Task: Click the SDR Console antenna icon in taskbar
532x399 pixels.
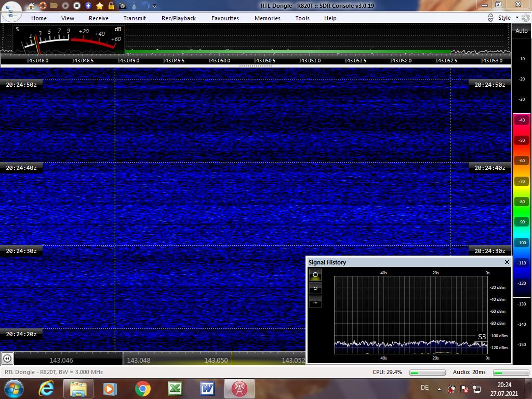Action: click(239, 389)
